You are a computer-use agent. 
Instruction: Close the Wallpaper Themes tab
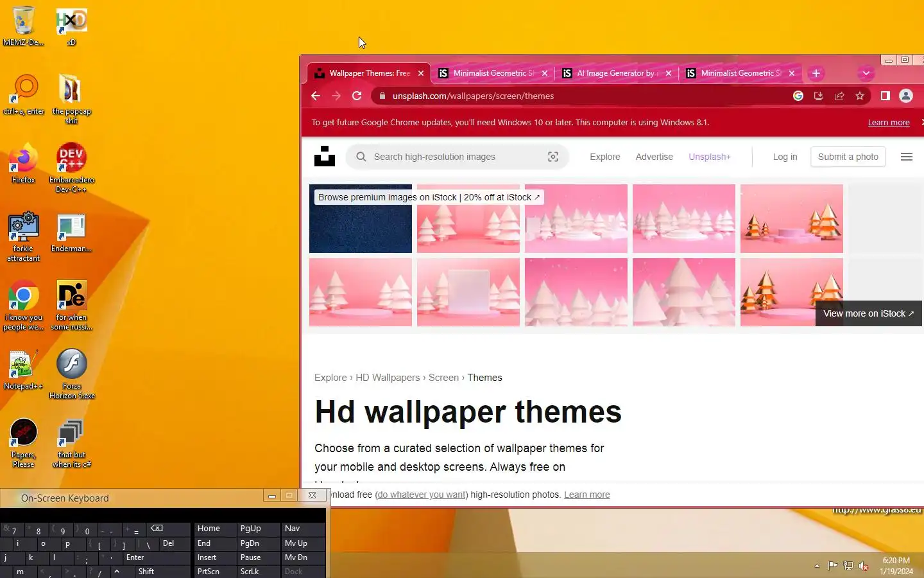[421, 73]
